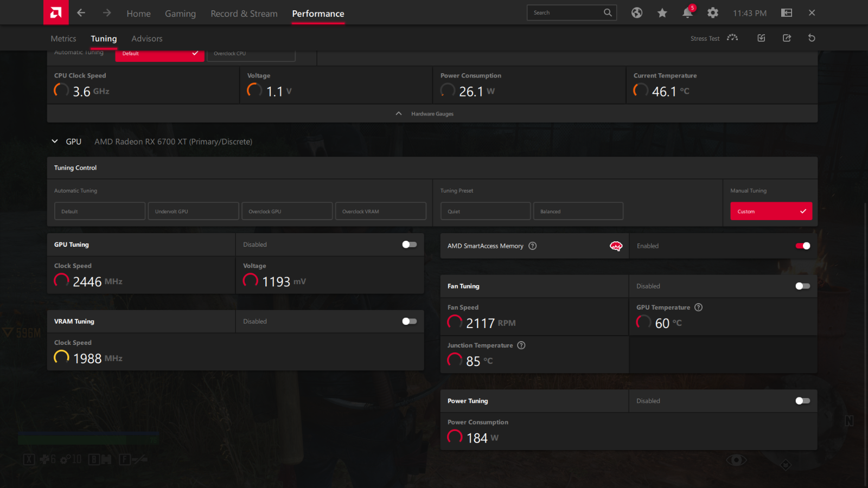Image resolution: width=868 pixels, height=488 pixels.
Task: Select the Quiet tuning preset
Action: point(486,211)
